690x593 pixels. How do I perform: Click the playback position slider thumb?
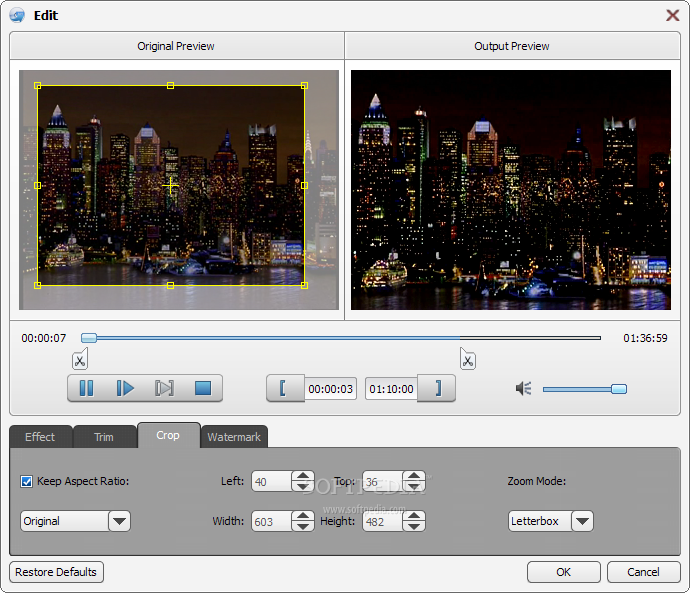(89, 338)
